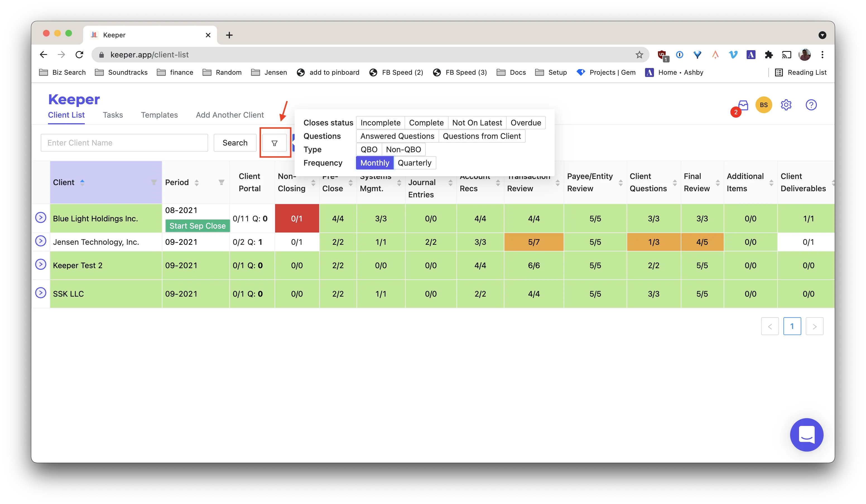
Task: Open the browser extensions puzzle icon
Action: pos(769,55)
